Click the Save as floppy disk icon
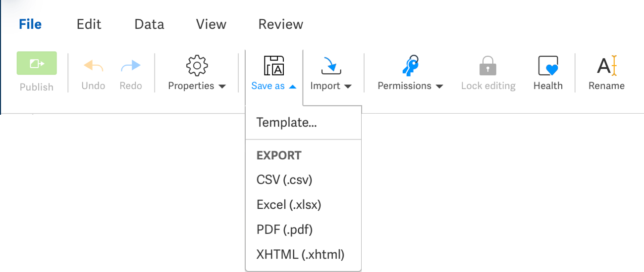 274,65
